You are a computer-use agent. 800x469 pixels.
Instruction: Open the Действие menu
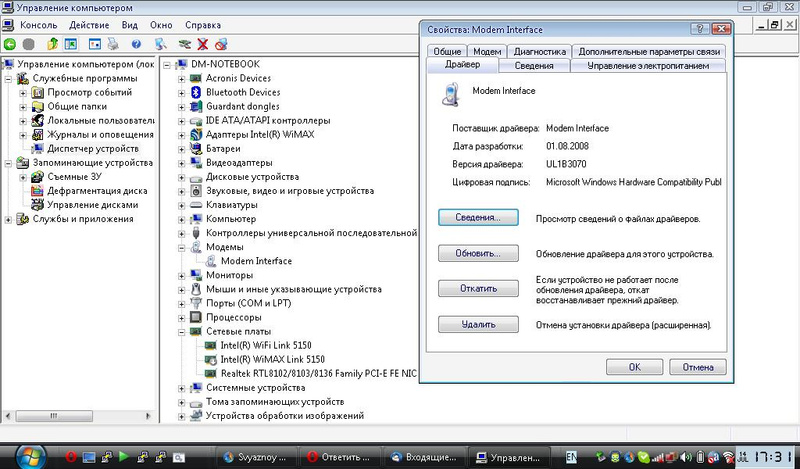(89, 25)
